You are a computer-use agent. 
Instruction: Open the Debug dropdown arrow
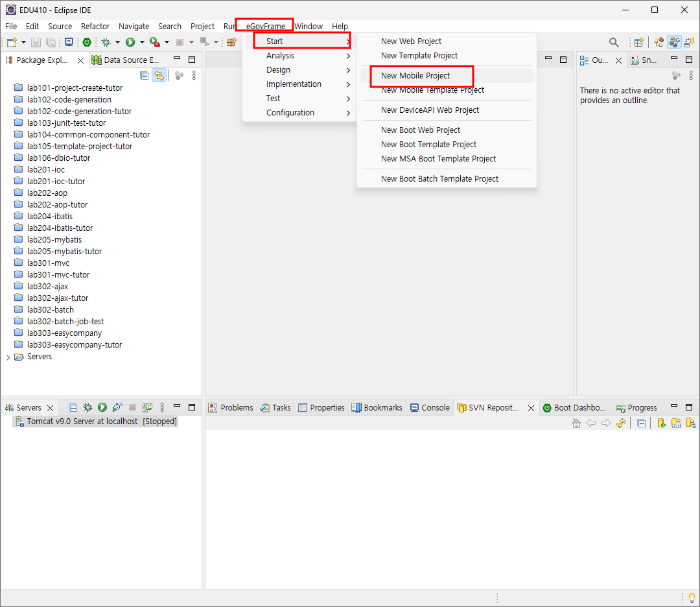(x=117, y=42)
